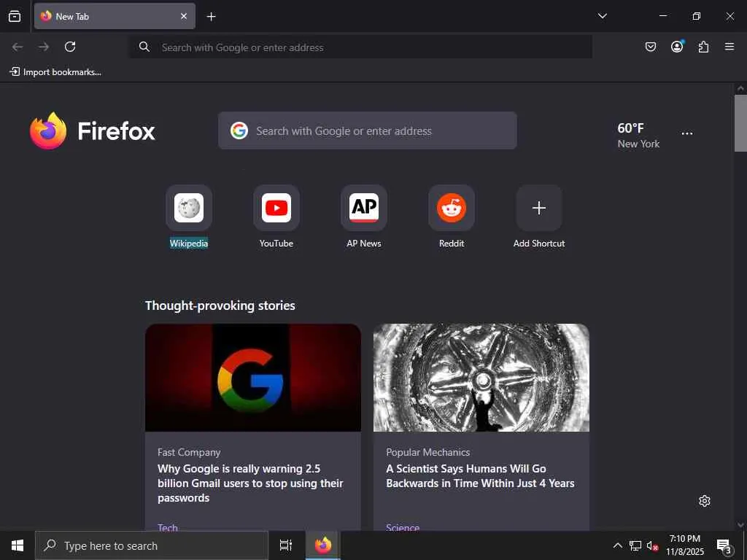Click the Wikipedia label text
The image size is (747, 560).
(189, 244)
